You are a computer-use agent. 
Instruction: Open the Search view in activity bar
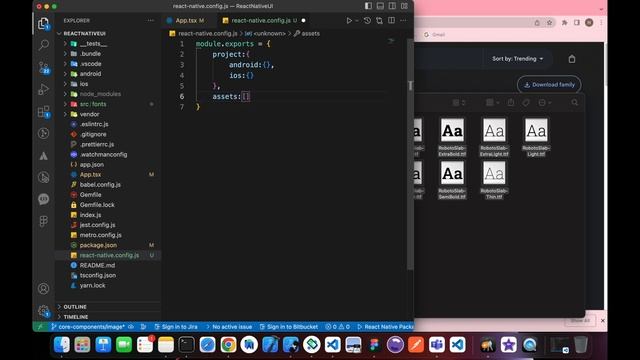[x=43, y=44]
